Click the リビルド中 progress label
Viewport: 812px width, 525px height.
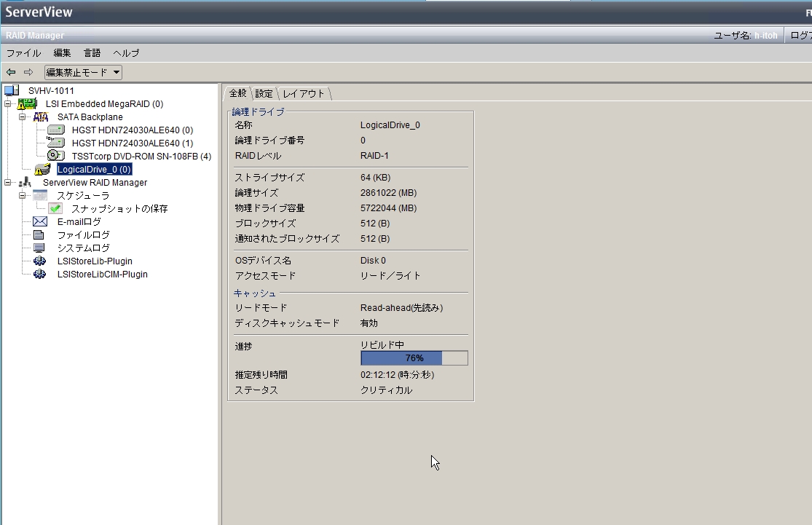(382, 344)
